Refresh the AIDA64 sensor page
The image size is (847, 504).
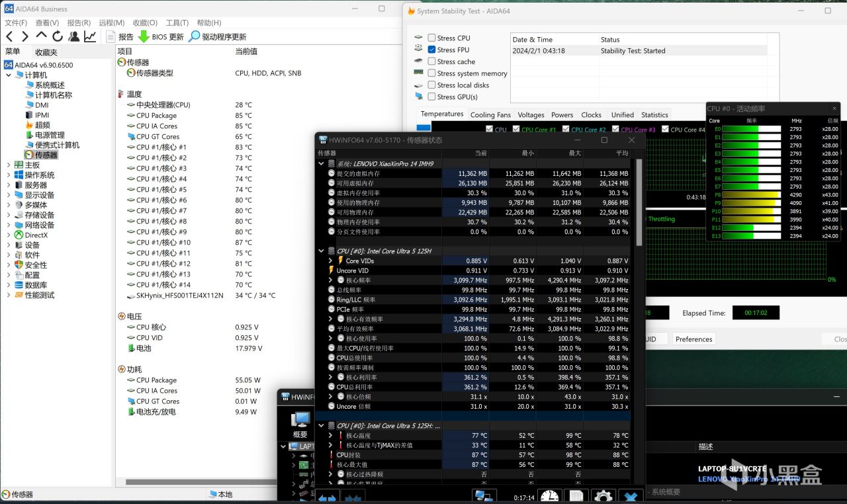(58, 36)
